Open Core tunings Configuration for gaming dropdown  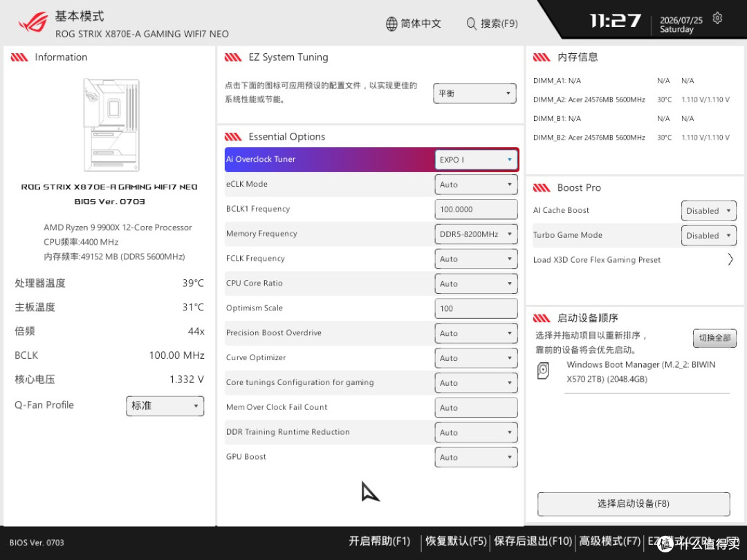coord(477,382)
